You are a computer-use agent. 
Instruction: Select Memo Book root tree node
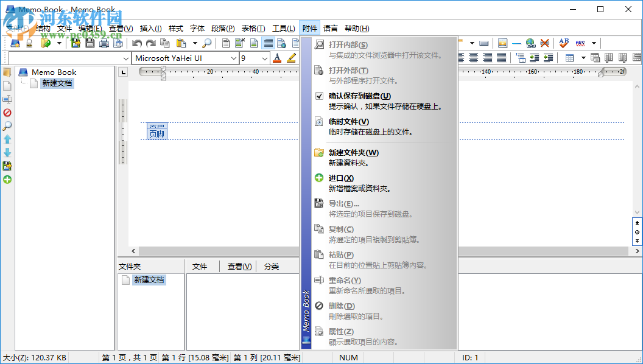pyautogui.click(x=54, y=72)
